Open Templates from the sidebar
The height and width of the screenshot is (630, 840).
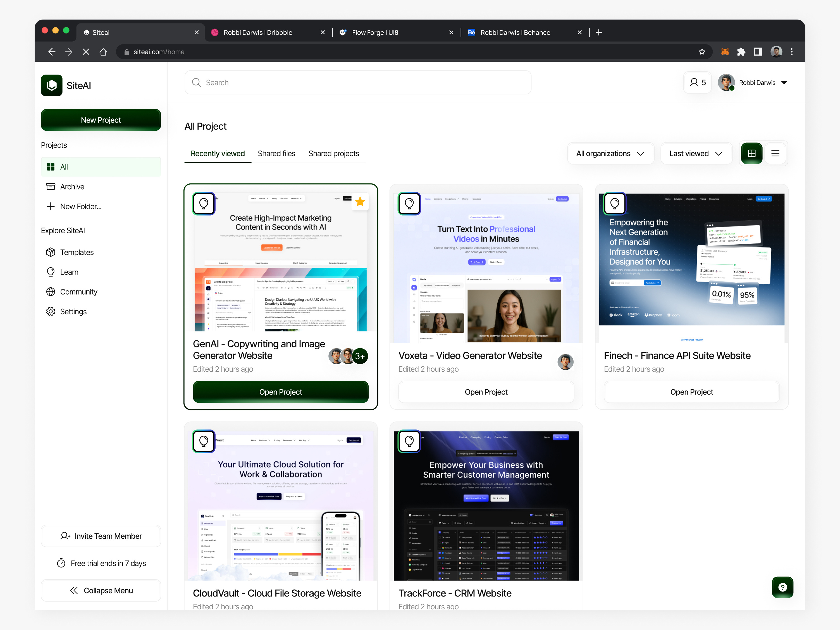point(77,252)
